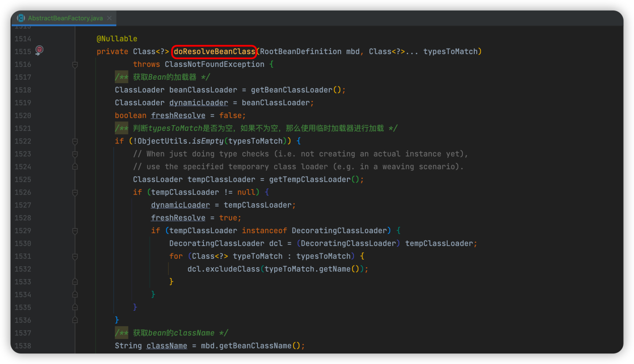The height and width of the screenshot is (364, 634).
Task: Click line number 1514 in the gutter
Action: point(23,39)
